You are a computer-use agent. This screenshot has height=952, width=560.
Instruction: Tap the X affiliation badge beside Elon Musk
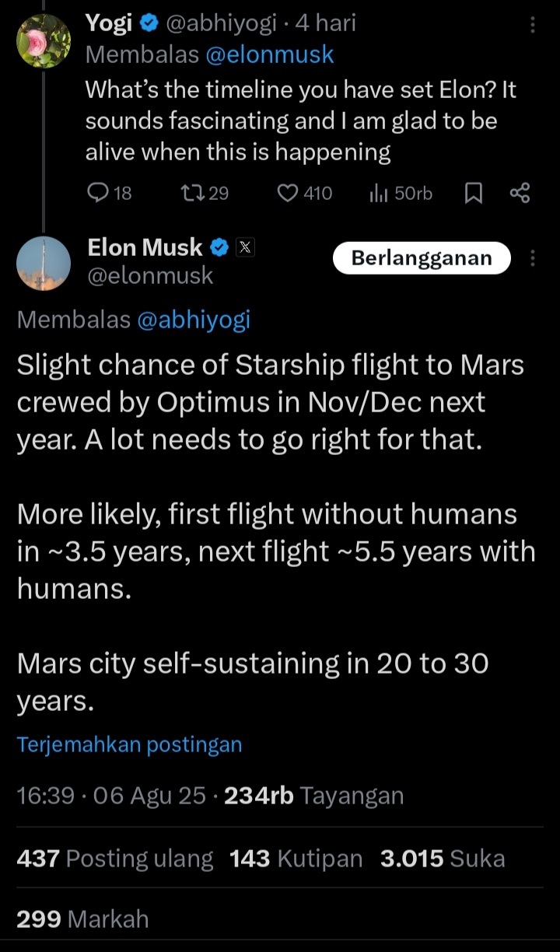point(244,248)
